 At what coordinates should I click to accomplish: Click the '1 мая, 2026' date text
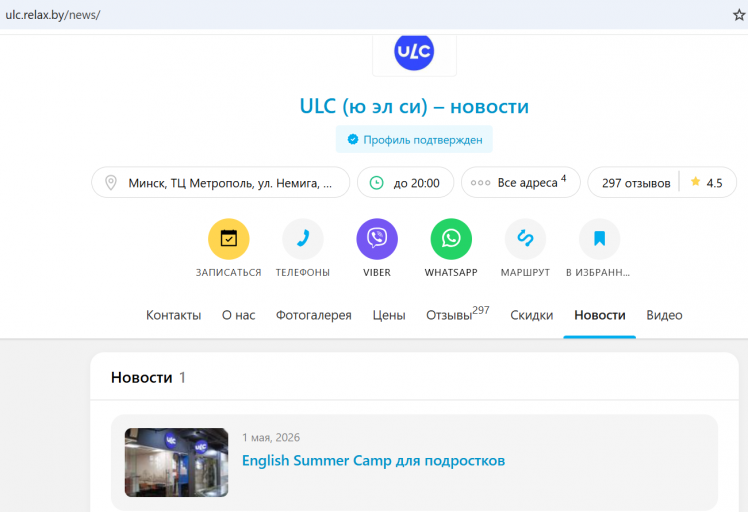pyautogui.click(x=271, y=438)
